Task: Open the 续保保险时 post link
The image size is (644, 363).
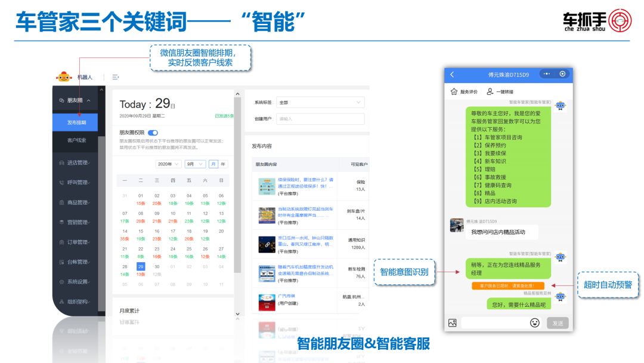Action: pos(306,183)
